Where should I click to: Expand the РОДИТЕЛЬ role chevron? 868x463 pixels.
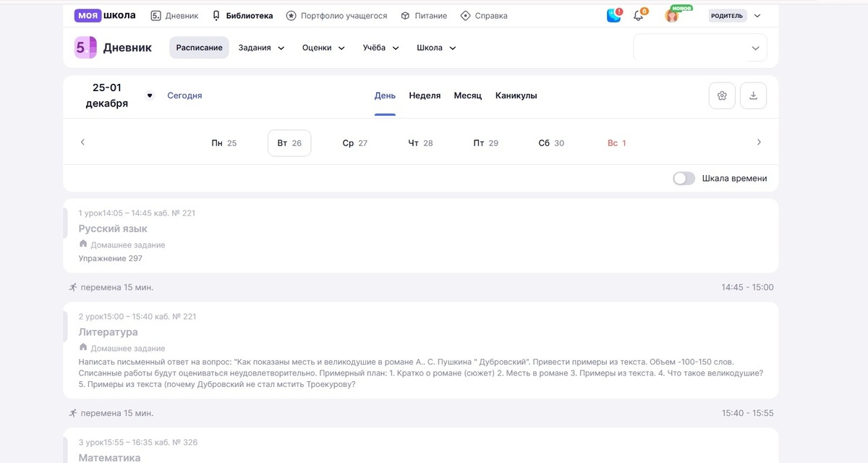[x=757, y=14]
